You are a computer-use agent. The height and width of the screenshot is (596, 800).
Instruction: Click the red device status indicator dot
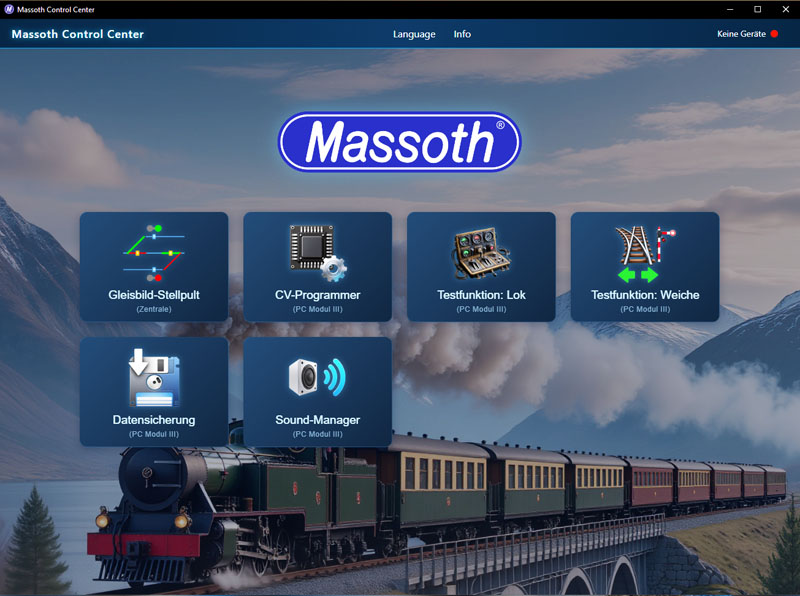pos(774,34)
